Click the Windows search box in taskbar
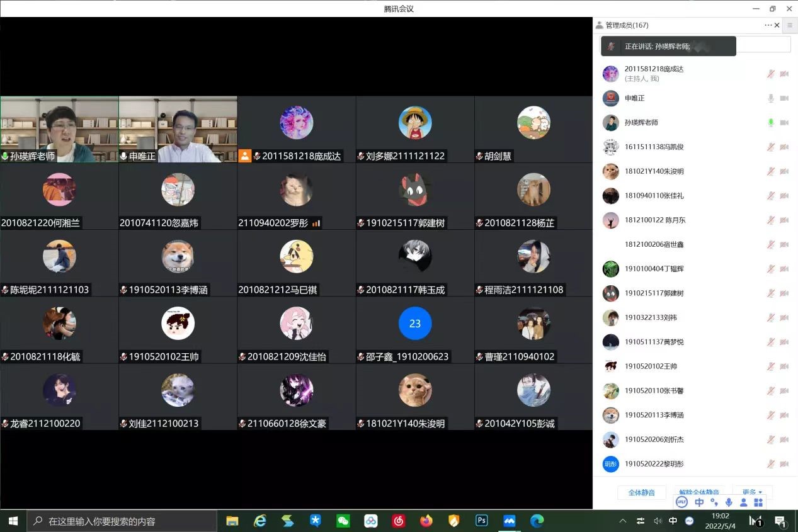Image resolution: width=798 pixels, height=532 pixels. click(122, 521)
